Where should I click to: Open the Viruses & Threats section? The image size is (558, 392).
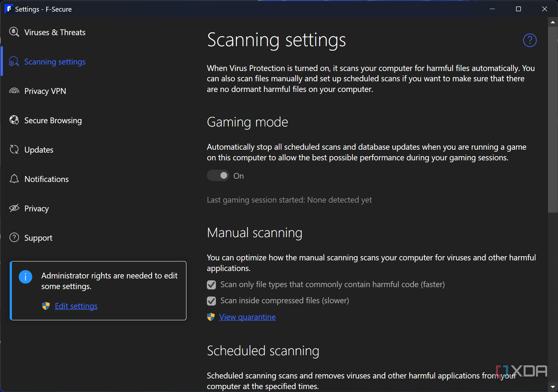point(55,32)
